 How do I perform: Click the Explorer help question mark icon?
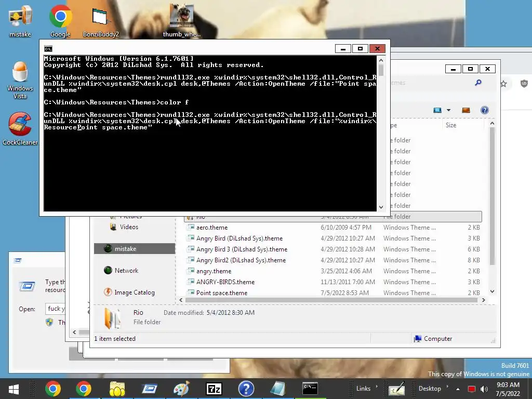coord(485,110)
